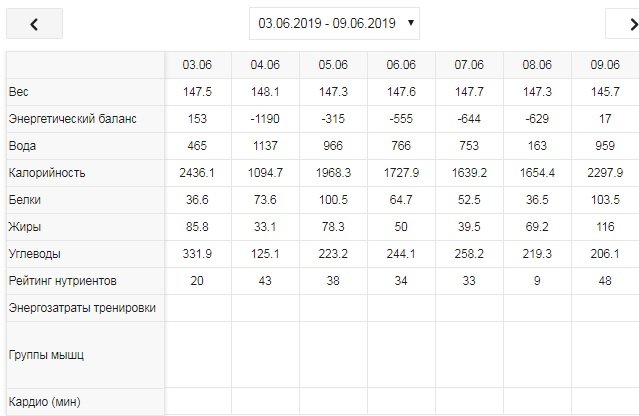Click the Группы мышц cell for 04.06
This screenshot has height=416, width=639.
(x=265, y=354)
